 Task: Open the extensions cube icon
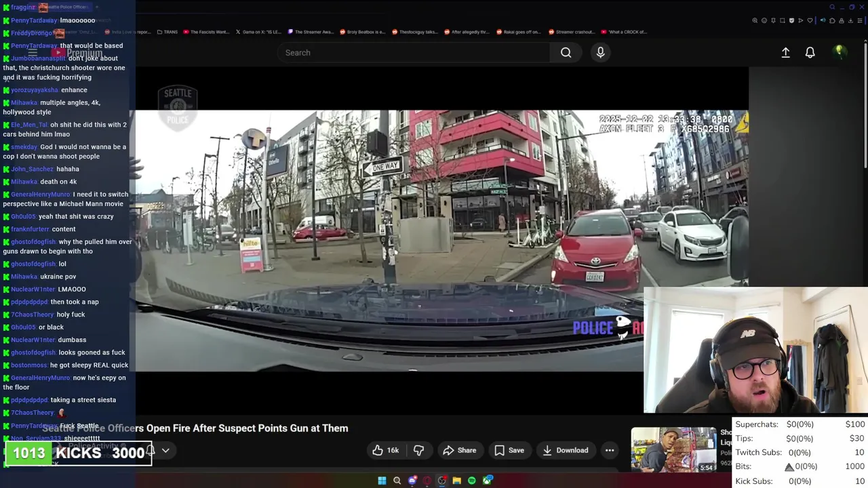(x=832, y=20)
